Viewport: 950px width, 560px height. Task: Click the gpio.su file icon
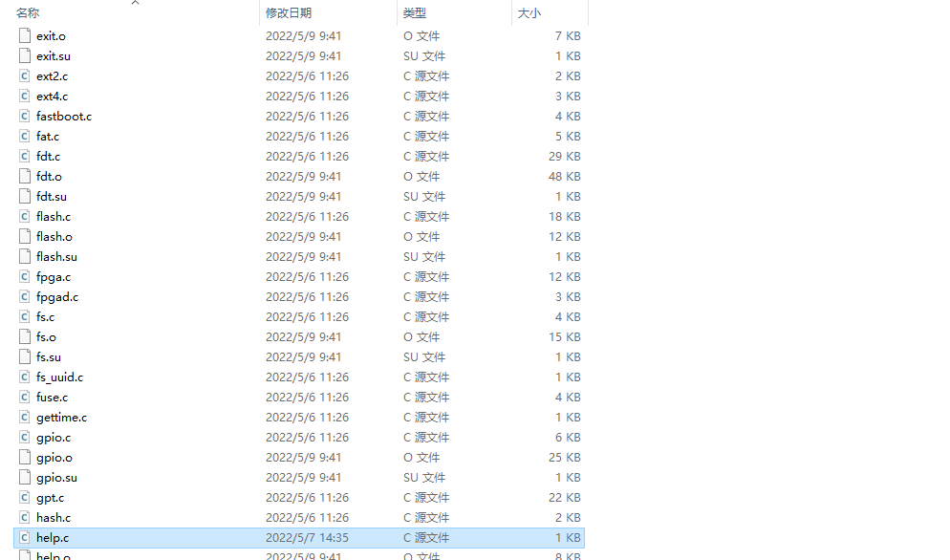pos(24,477)
